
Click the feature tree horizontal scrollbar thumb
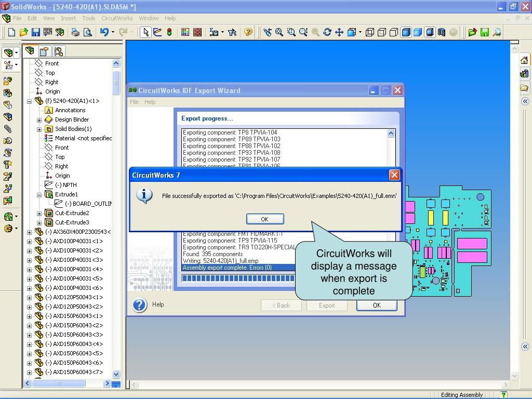pos(59,383)
